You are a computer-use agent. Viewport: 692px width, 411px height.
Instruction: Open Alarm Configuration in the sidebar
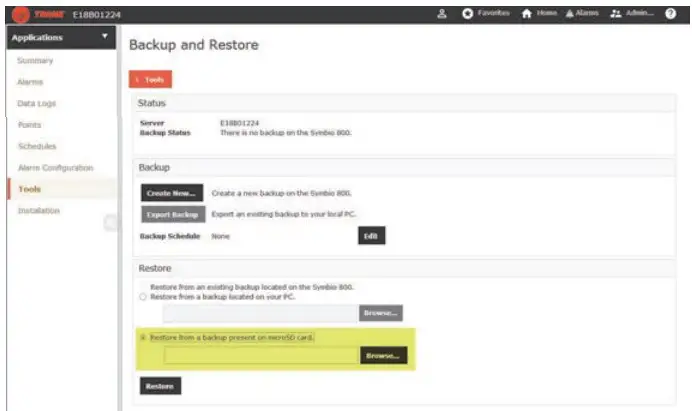tap(56, 168)
